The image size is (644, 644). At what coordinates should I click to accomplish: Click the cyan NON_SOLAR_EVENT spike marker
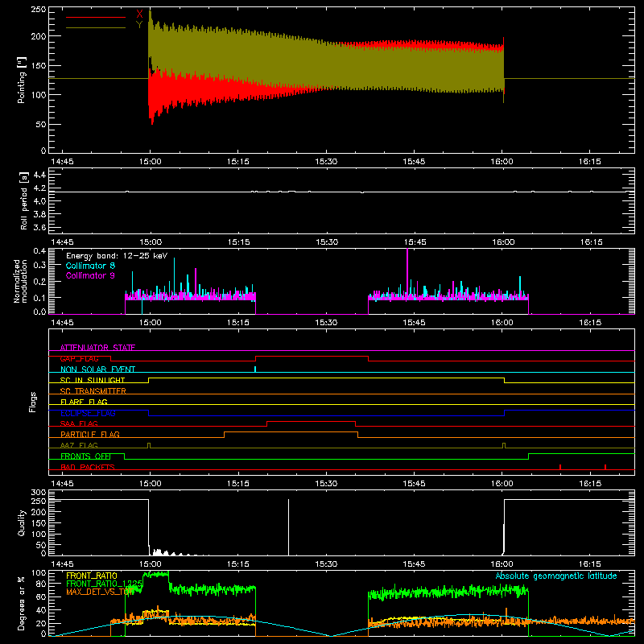pos(255,369)
